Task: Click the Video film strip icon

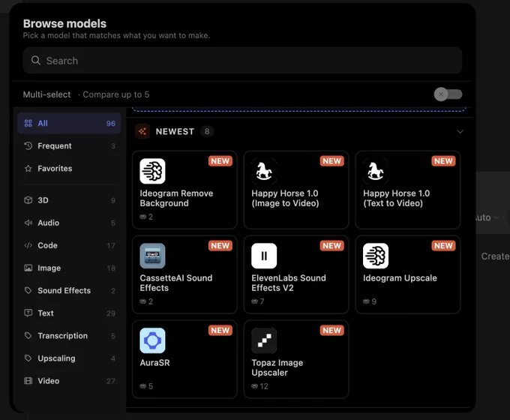Action: 28,381
